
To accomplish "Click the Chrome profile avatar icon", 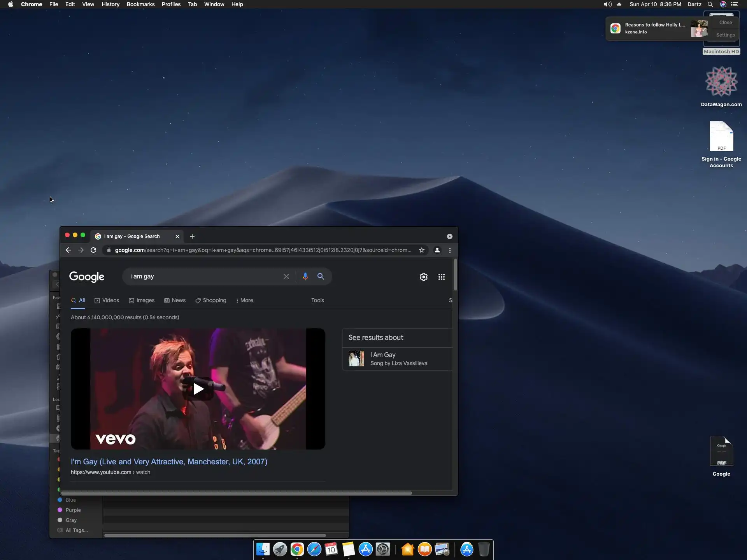I will [437, 250].
